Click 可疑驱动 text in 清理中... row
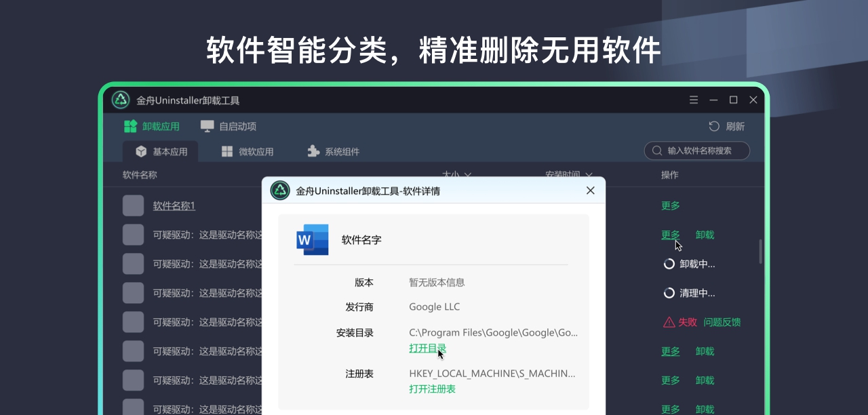This screenshot has width=868, height=415. point(207,293)
